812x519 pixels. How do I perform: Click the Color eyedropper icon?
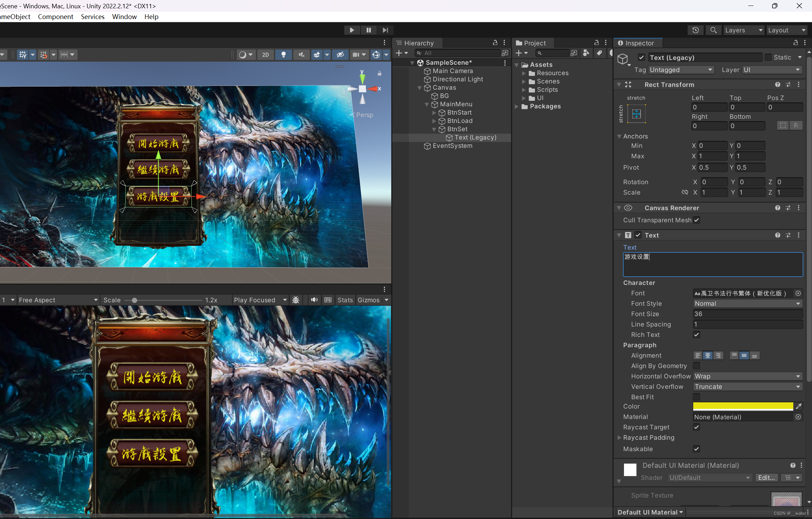tap(799, 406)
